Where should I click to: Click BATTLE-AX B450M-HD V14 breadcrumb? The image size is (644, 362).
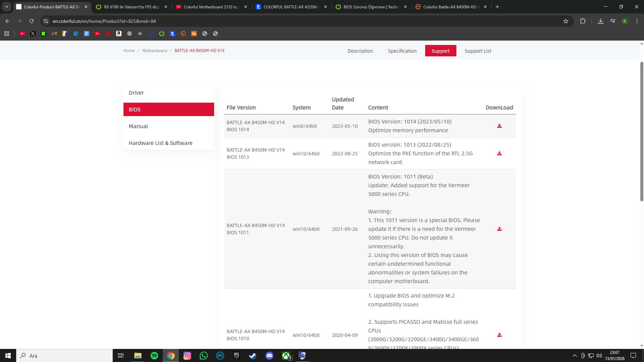click(x=199, y=51)
